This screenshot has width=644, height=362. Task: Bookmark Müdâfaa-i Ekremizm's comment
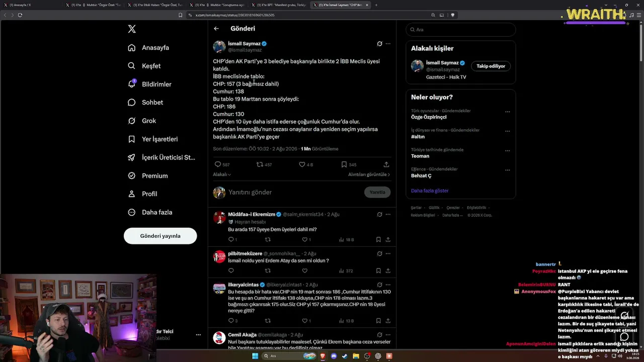pos(378,240)
